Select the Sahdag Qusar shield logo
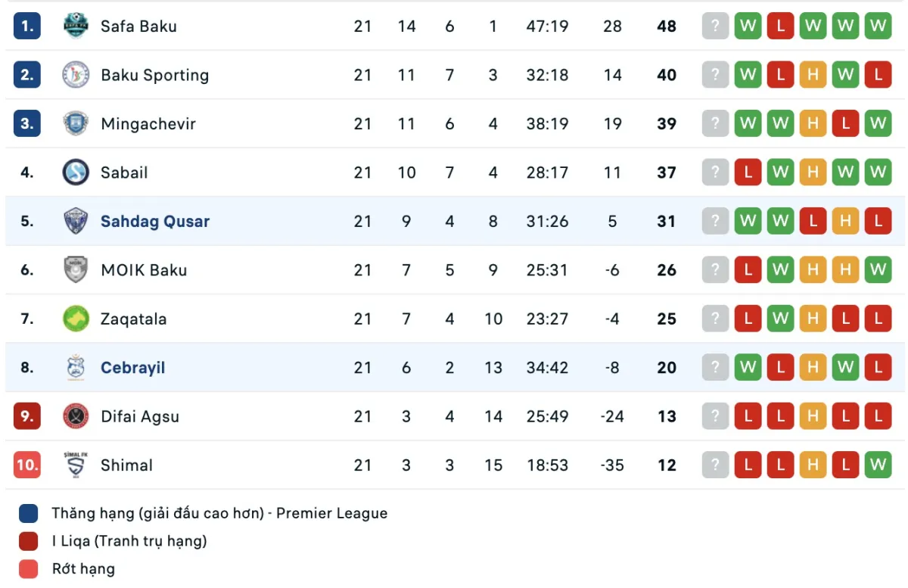908x588 pixels. pyautogui.click(x=76, y=221)
